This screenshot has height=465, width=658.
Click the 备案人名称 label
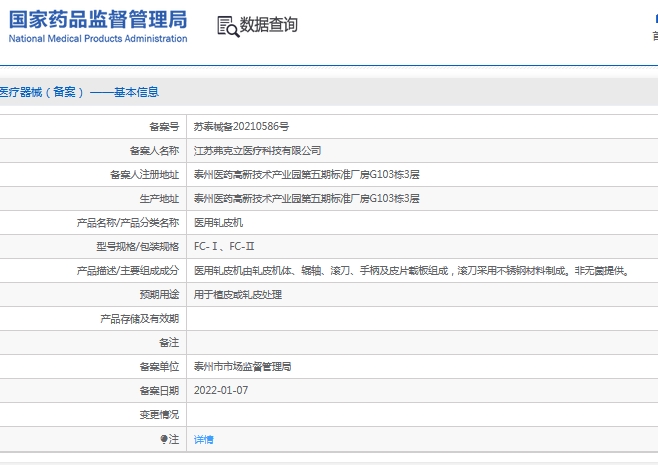tap(154, 150)
